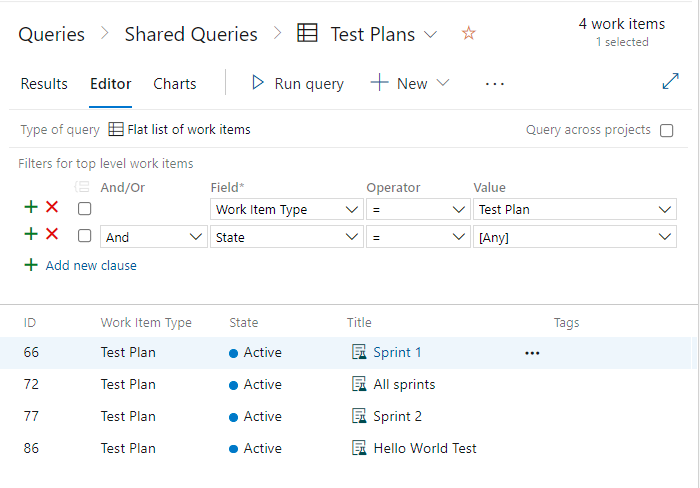Delete the State filter clause
The width and height of the screenshot is (700, 488).
52,235
